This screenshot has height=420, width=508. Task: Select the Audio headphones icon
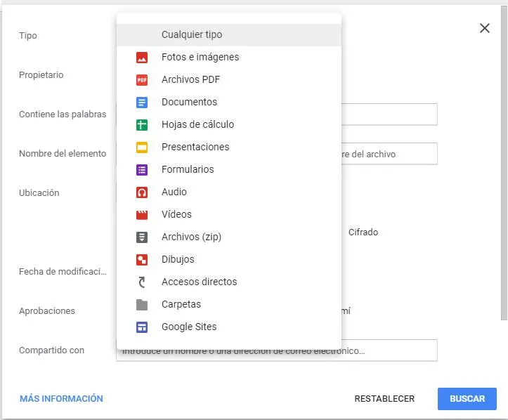pyautogui.click(x=142, y=192)
